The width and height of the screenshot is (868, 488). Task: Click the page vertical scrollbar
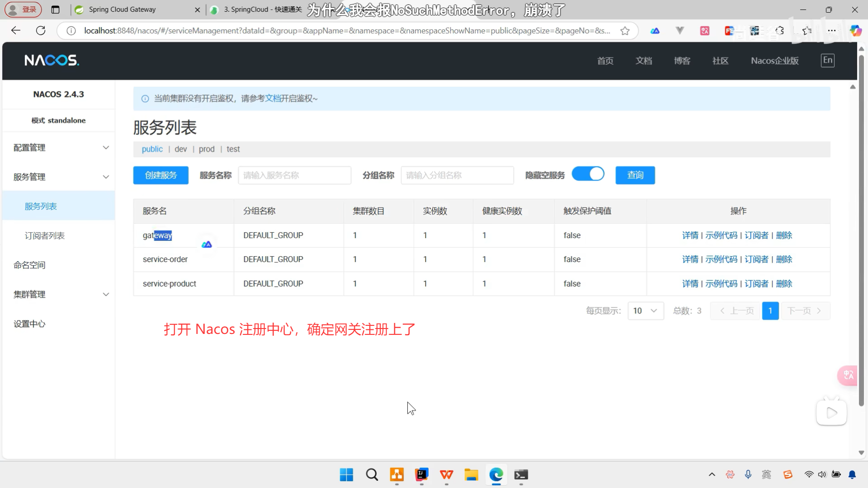861,226
